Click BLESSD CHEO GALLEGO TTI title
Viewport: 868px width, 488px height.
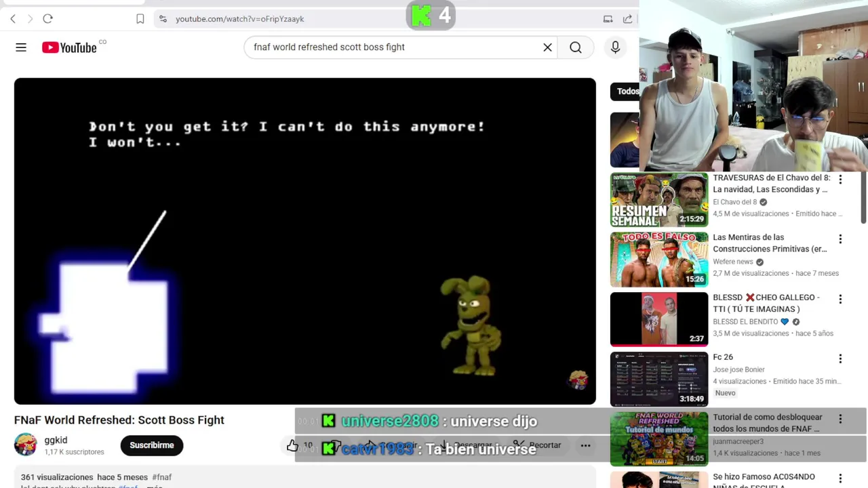click(766, 303)
